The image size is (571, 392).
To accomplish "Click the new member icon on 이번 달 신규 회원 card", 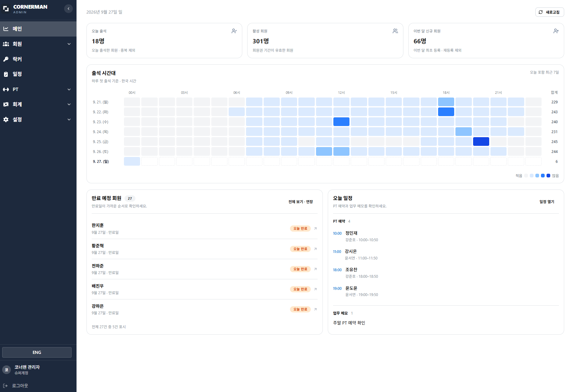I will click(x=556, y=31).
